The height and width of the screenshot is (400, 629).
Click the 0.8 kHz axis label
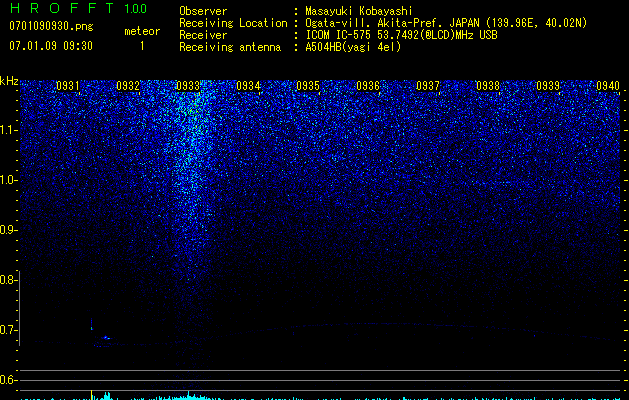coord(7,280)
